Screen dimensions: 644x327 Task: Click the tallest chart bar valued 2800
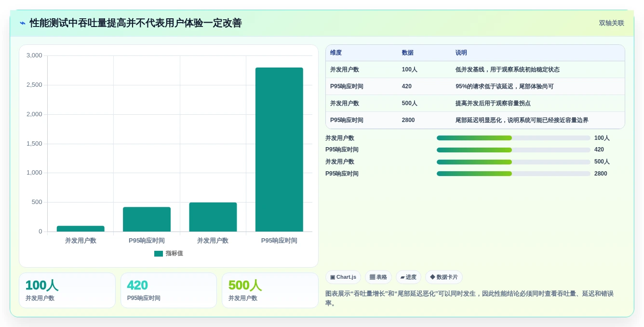(279, 150)
